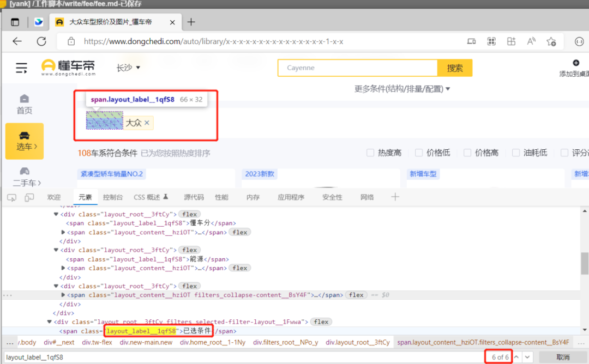Add more tools with DevTools plus icon
This screenshot has height=364, width=589.
[395, 197]
